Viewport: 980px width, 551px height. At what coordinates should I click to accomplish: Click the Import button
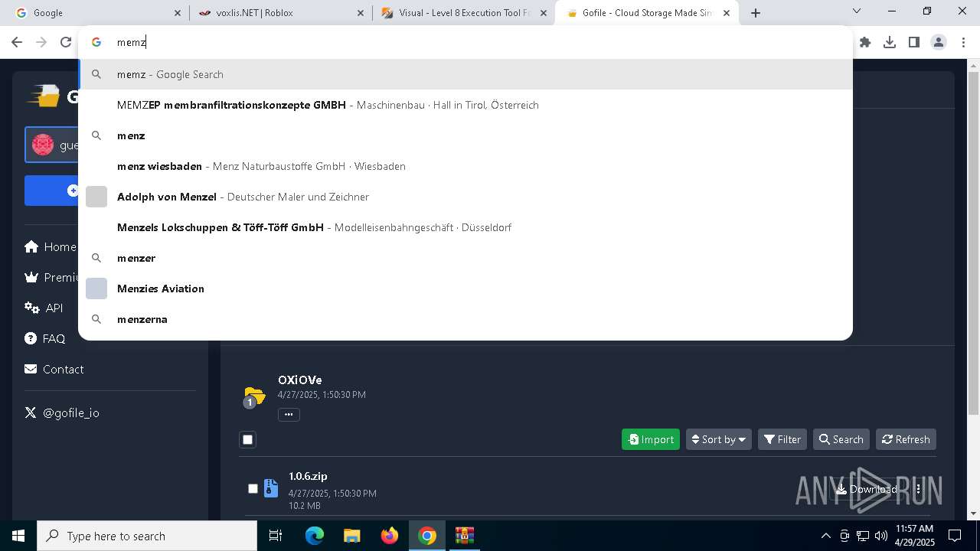click(651, 439)
